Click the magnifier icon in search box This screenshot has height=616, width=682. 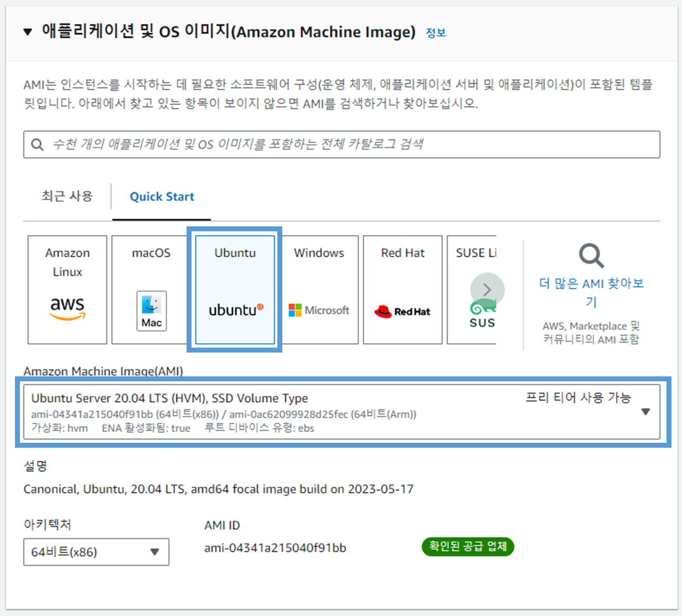(x=37, y=144)
